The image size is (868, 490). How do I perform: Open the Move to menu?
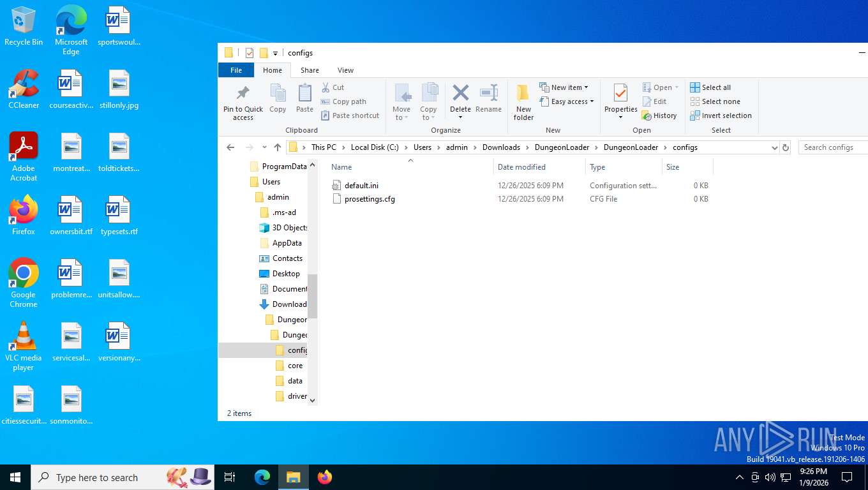point(401,102)
